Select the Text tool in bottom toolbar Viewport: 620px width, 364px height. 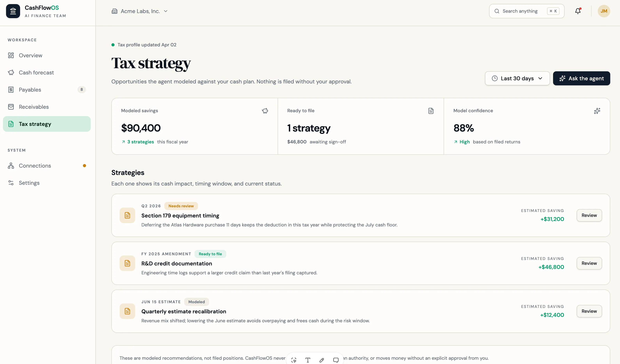click(308, 360)
